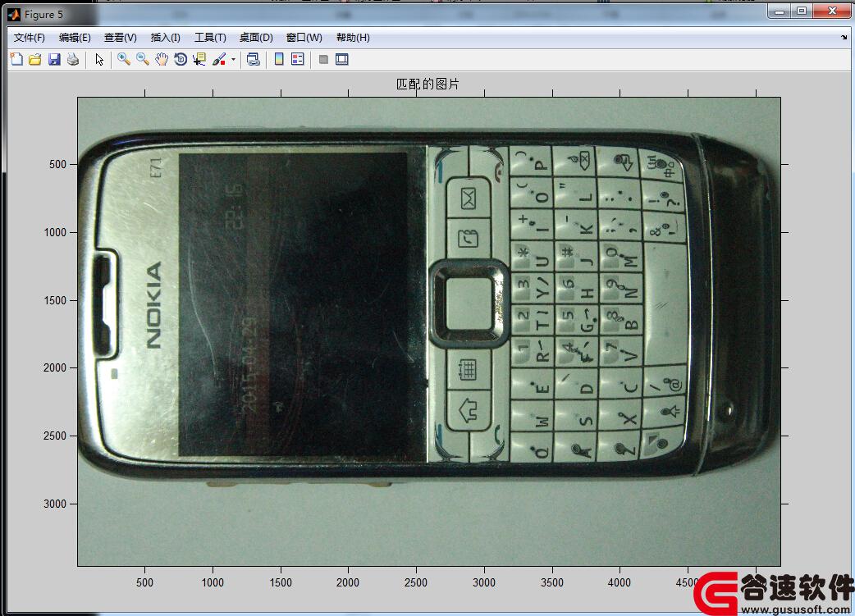Viewport: 855px width, 616px height.
Task: Click the y-axis tick label 1000
Action: (x=55, y=232)
